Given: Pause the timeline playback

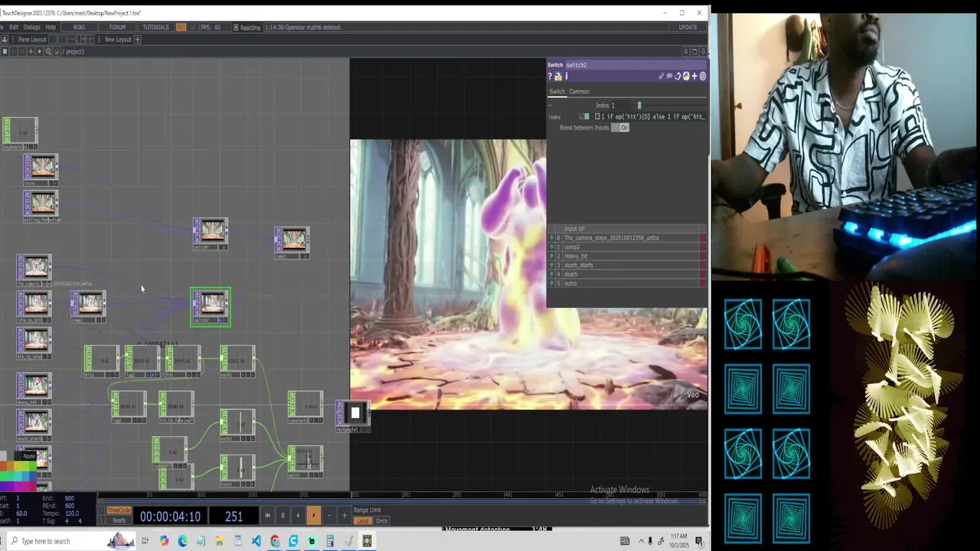Looking at the screenshot, I should pos(283,516).
